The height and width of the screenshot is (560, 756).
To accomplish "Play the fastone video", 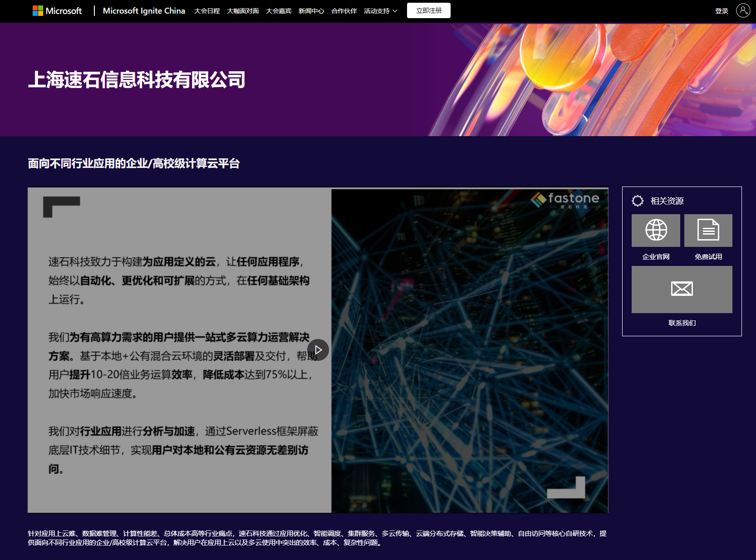I will (x=318, y=350).
